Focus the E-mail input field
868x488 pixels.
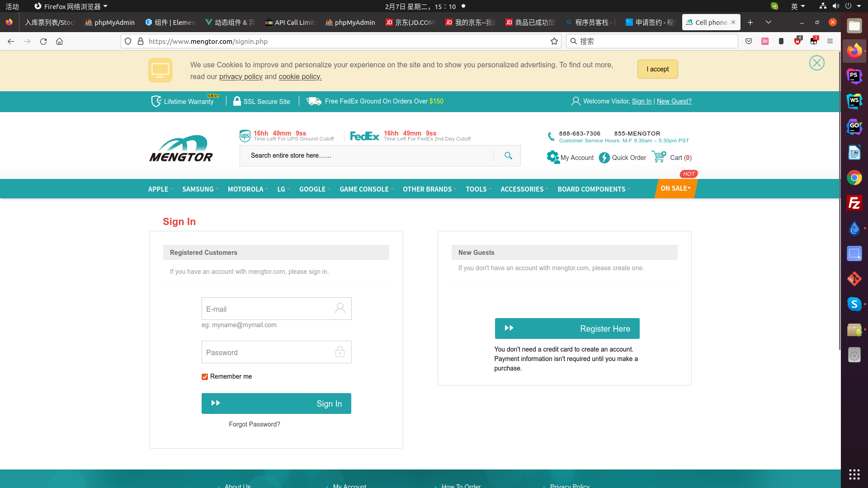click(276, 309)
